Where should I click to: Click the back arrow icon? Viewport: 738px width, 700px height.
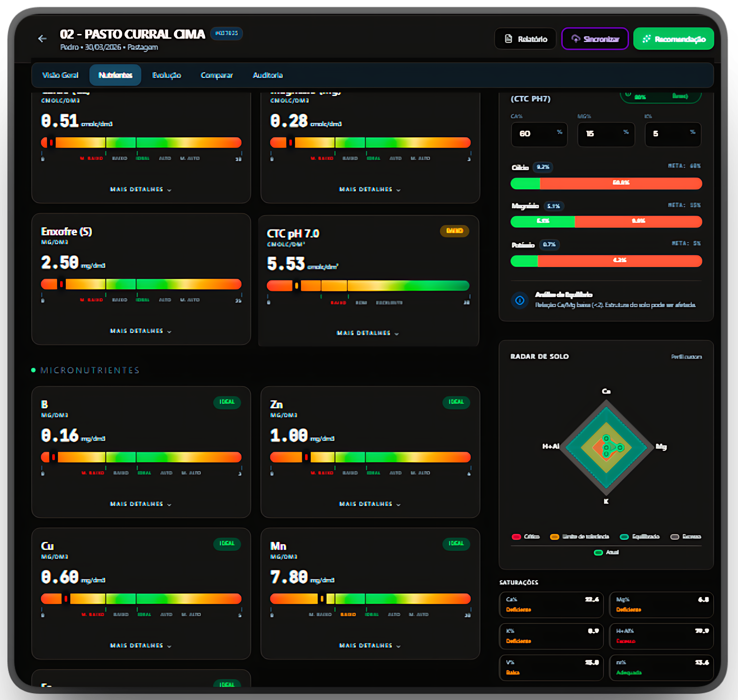[x=42, y=38]
